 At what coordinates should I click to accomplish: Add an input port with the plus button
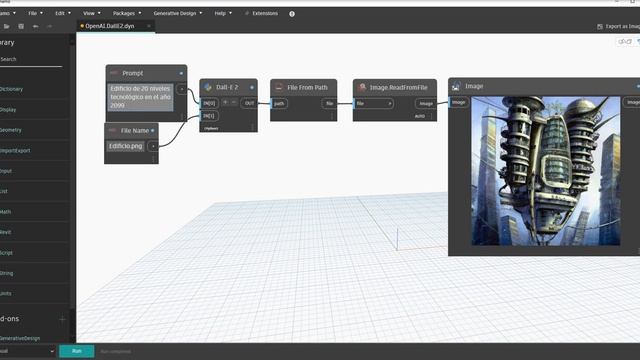225,102
